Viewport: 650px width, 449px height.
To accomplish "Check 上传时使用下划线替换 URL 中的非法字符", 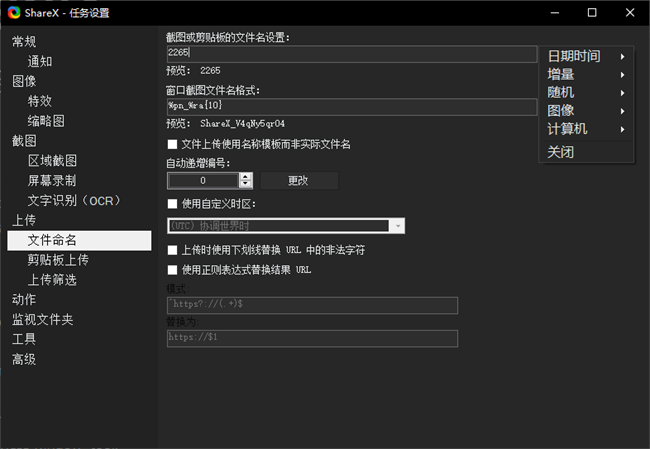I will point(173,249).
